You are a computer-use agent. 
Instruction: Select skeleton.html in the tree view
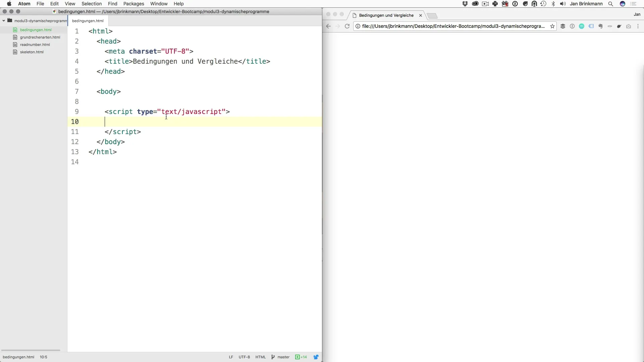[x=32, y=52]
